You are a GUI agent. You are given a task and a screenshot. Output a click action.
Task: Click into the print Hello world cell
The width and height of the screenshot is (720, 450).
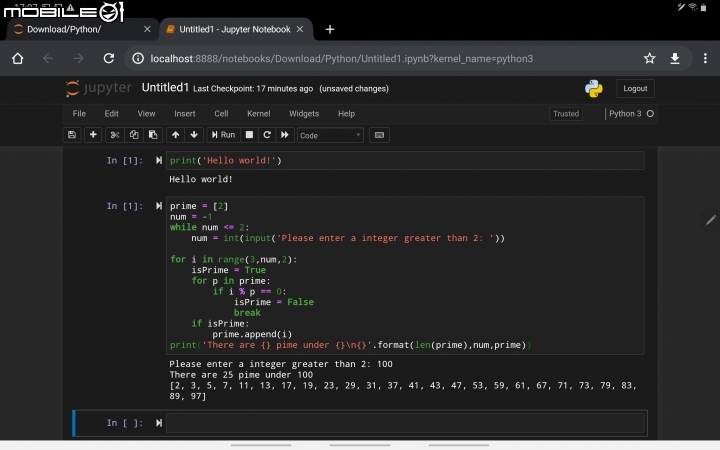[405, 160]
